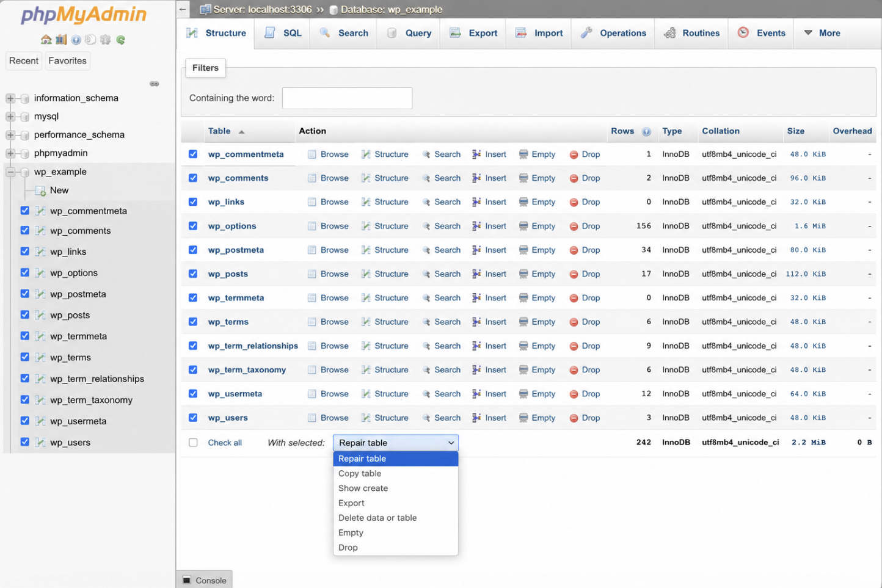
Task: Open wp_term_taxonomy in the sidebar tree
Action: click(x=91, y=400)
